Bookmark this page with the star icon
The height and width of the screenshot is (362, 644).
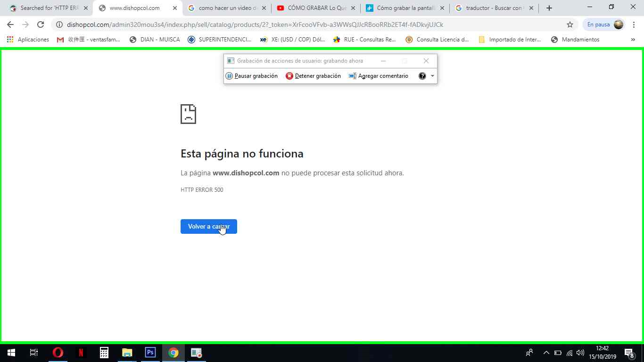(570, 25)
